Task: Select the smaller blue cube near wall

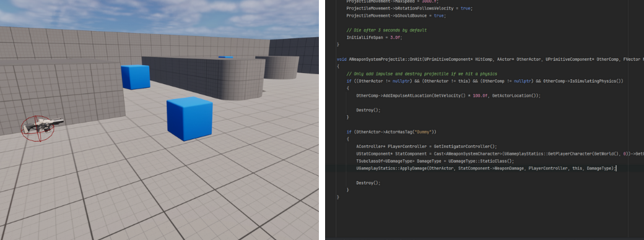Action: pyautogui.click(x=135, y=77)
